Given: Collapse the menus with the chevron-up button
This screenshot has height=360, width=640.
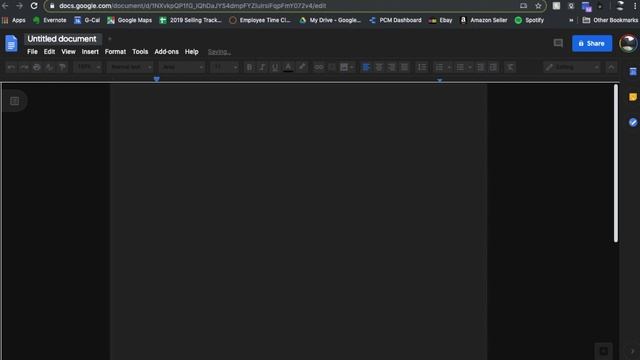Looking at the screenshot, I should (x=611, y=67).
